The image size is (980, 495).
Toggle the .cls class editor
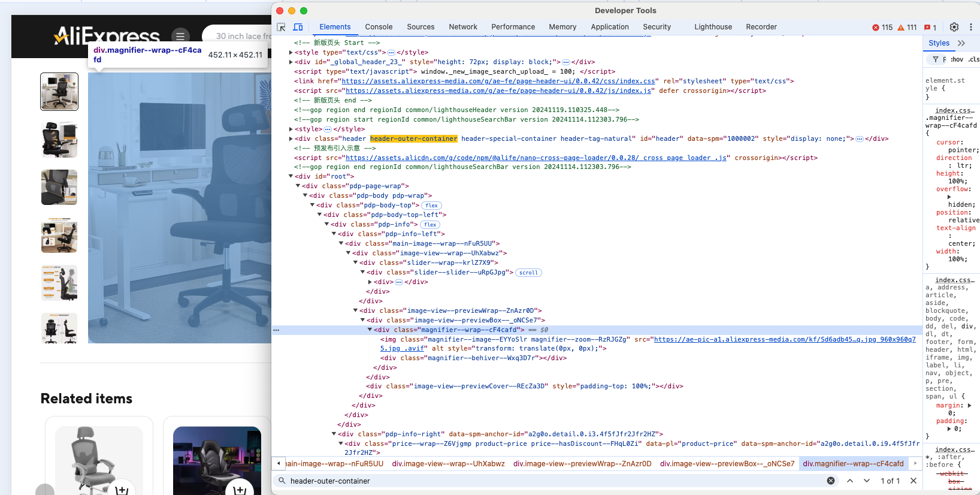(974, 59)
